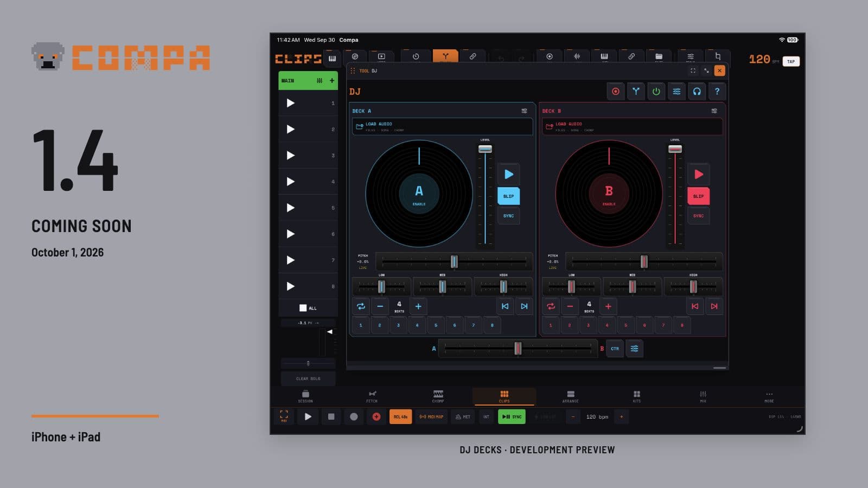This screenshot has width=868, height=488.
Task: Click Deck A pitch slider handle
Action: point(454,262)
